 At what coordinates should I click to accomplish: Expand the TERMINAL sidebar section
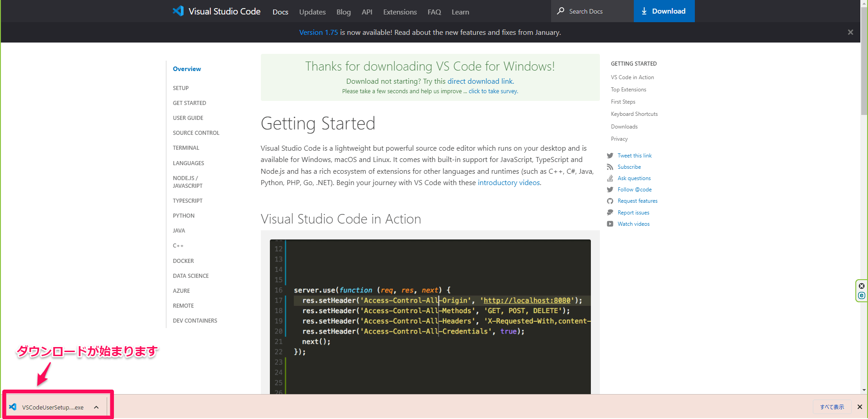pos(186,148)
